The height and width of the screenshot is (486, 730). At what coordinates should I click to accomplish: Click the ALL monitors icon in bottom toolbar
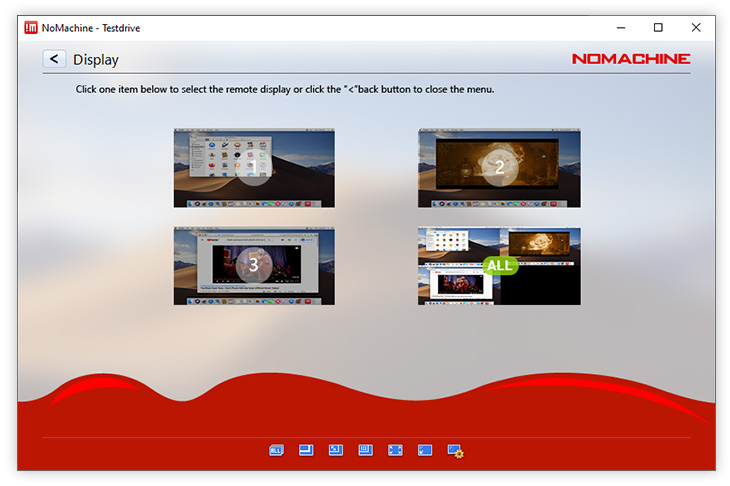276,451
